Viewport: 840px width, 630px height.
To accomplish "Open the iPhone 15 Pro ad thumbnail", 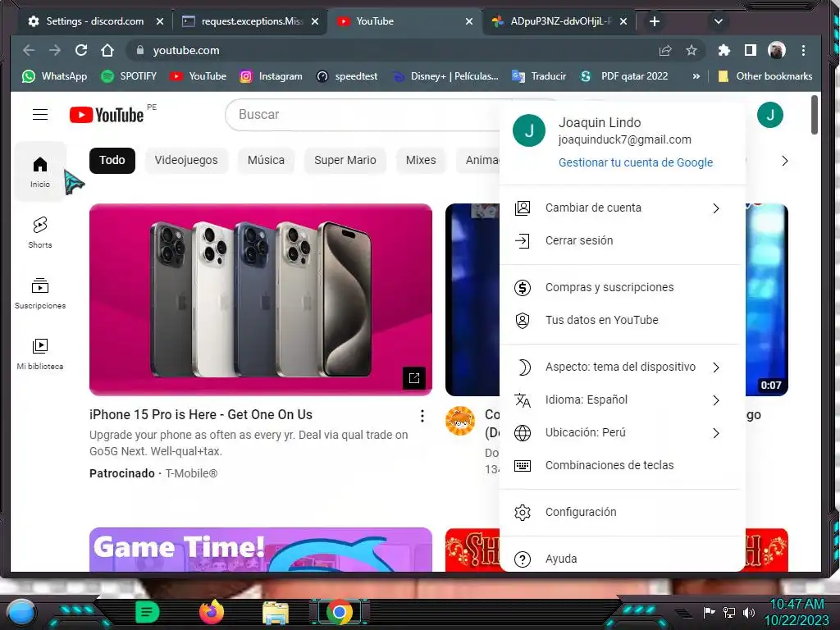I will tap(260, 299).
